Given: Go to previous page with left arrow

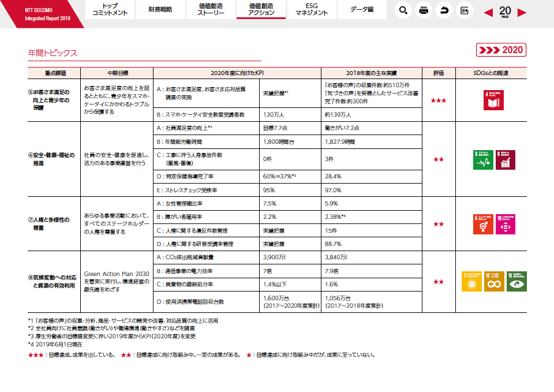Looking at the screenshot, I should click(488, 13).
